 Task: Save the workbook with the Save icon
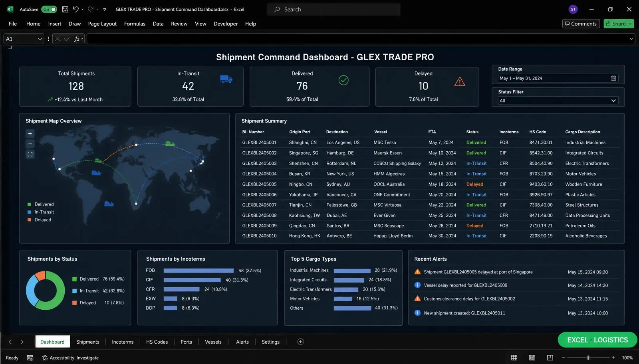tap(65, 9)
